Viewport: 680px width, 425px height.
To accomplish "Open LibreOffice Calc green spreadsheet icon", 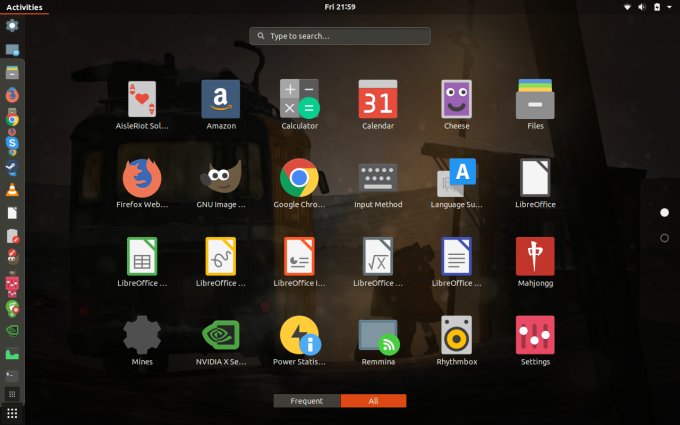I will (142, 256).
